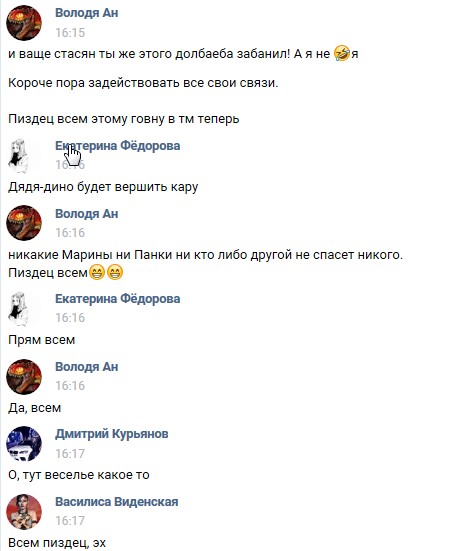The height and width of the screenshot is (551, 449).
Task: Click first grinning emoji after Пиздец всем
Action: (x=97, y=272)
